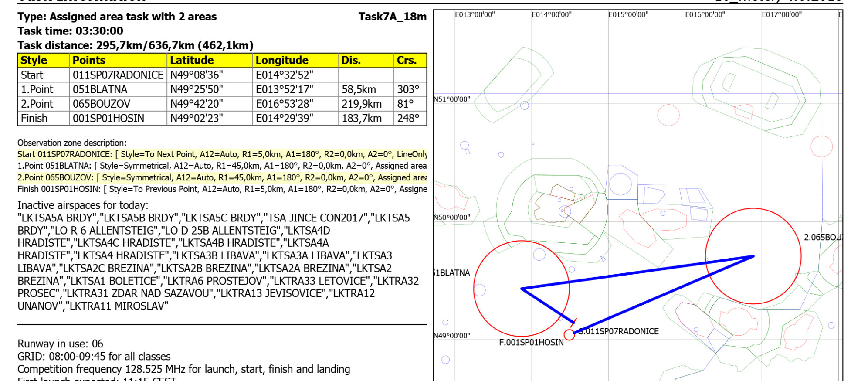Click the highlighted Start 011SP07RADONICE zone line
Image resolution: width=868 pixels, height=381 pixels.
(222, 154)
